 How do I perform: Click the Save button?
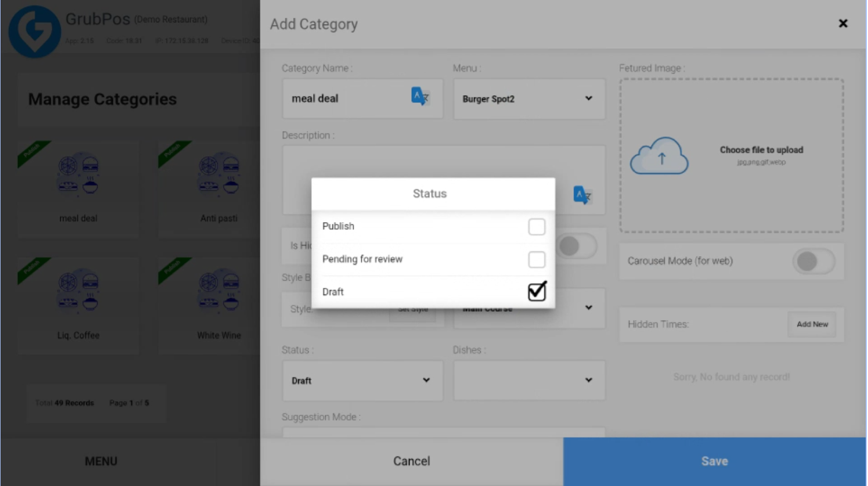tap(715, 462)
